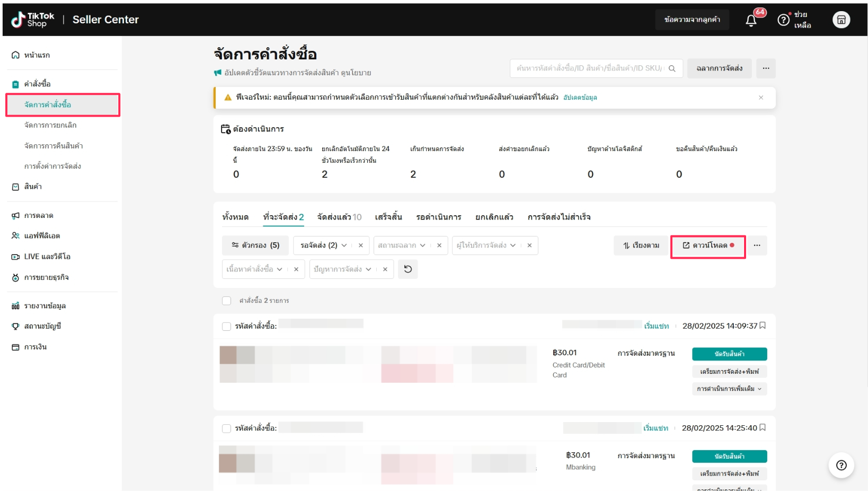
Task: Click the การขยายธุรกิจ icon
Action: click(x=15, y=277)
